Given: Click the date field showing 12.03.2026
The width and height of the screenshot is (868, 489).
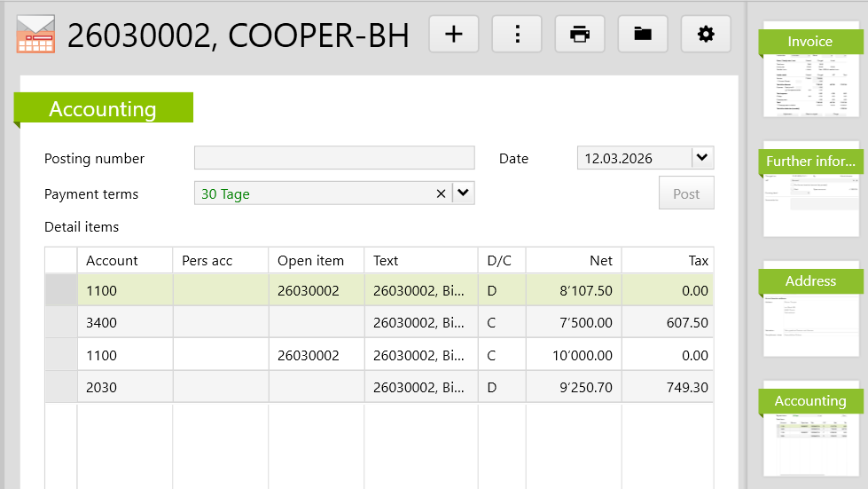Looking at the screenshot, I should [633, 158].
